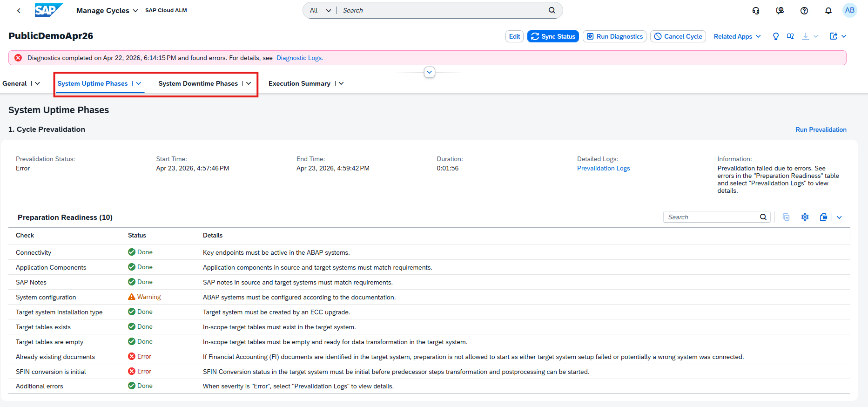Select the Connectivity check row

point(429,252)
